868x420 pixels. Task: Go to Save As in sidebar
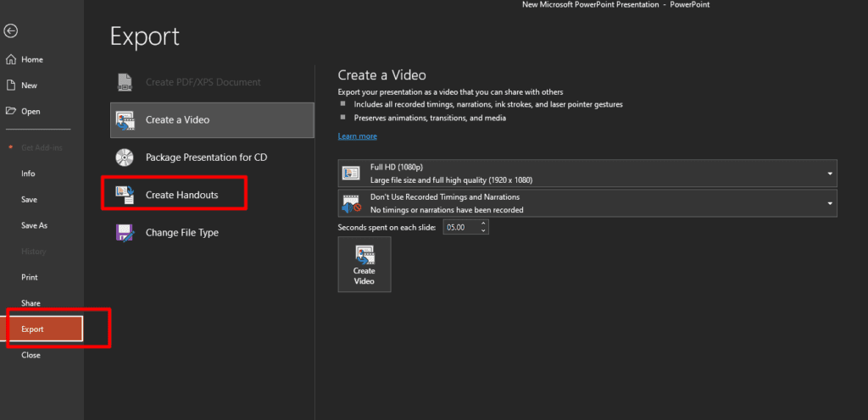[x=34, y=225]
